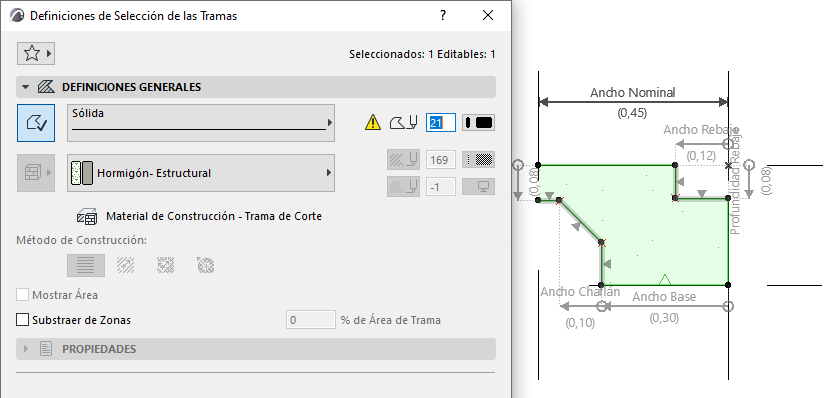
Task: Click the Material de Construcción cut fill icon
Action: [87, 216]
